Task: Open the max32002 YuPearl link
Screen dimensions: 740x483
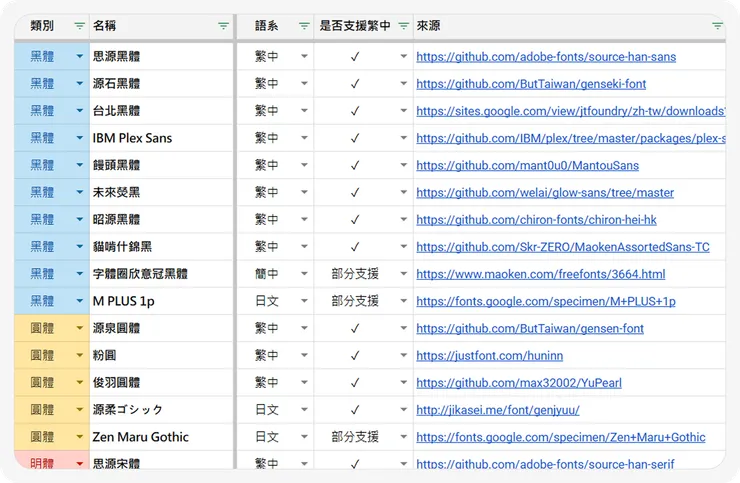Action: (x=519, y=382)
